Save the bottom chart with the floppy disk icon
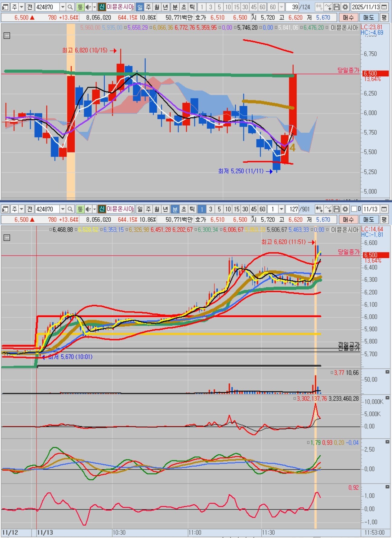The image size is (392, 538). click(337, 209)
